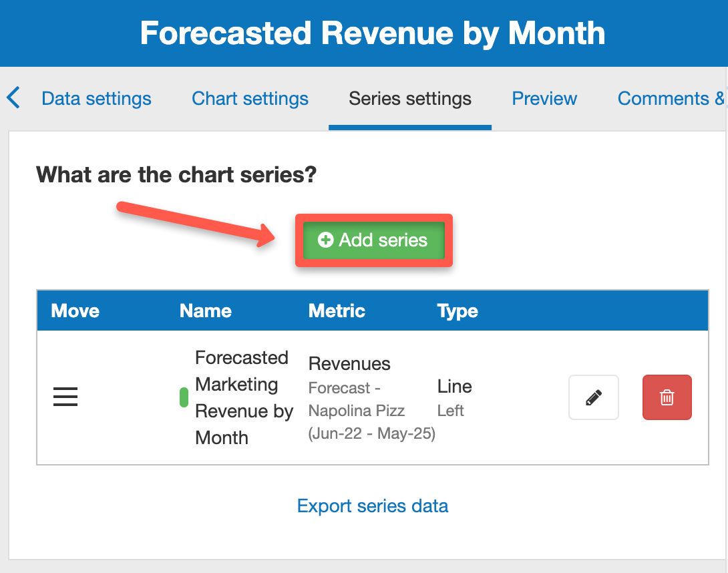
Task: Open the Chart settings tab
Action: pyautogui.click(x=250, y=98)
